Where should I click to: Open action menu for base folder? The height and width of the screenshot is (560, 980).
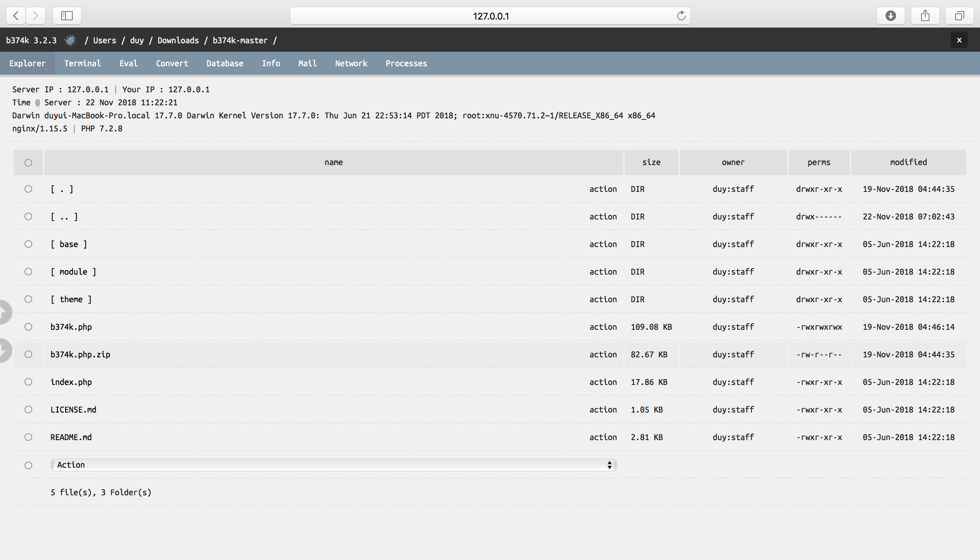(x=603, y=244)
